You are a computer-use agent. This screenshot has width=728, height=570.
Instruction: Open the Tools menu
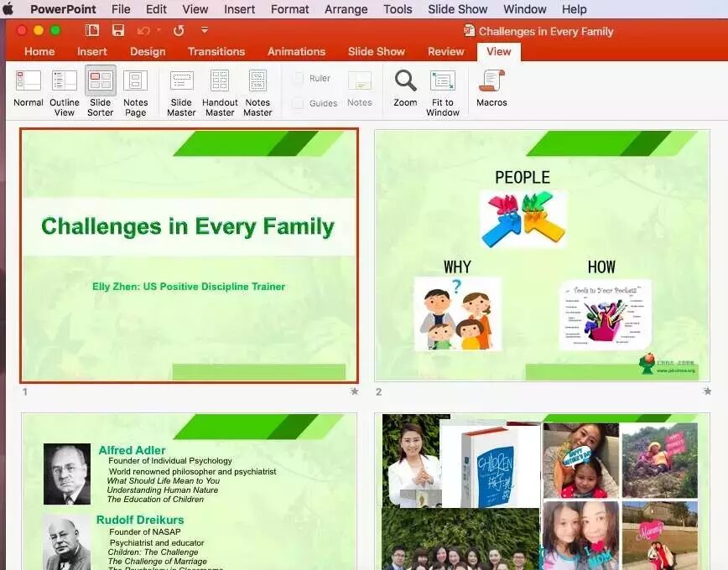398,9
